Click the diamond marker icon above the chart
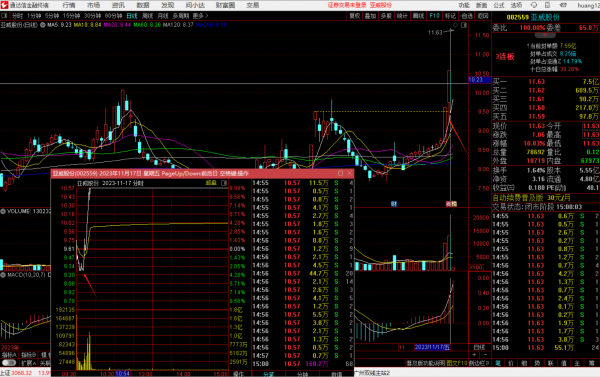This screenshot has width=600, height=377. coord(455,25)
